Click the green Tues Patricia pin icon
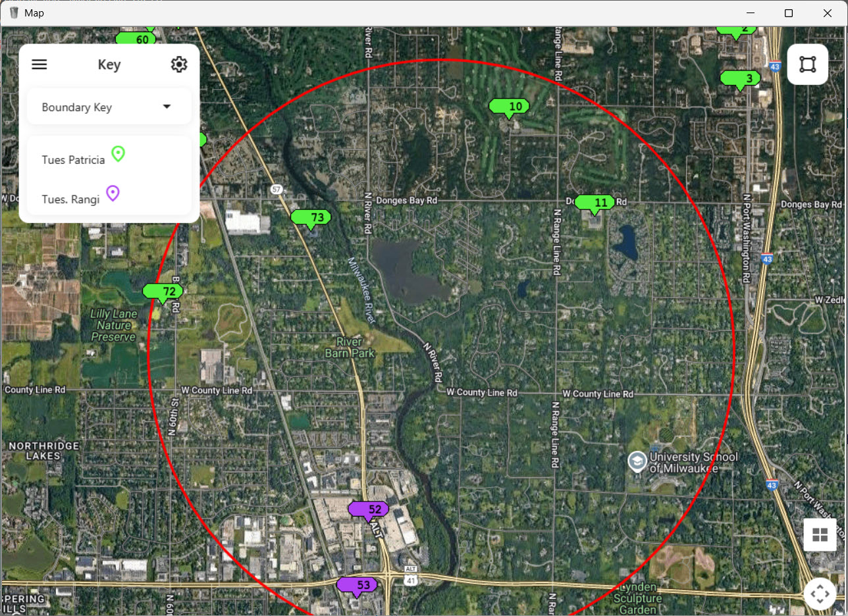848x616 pixels. pos(118,155)
